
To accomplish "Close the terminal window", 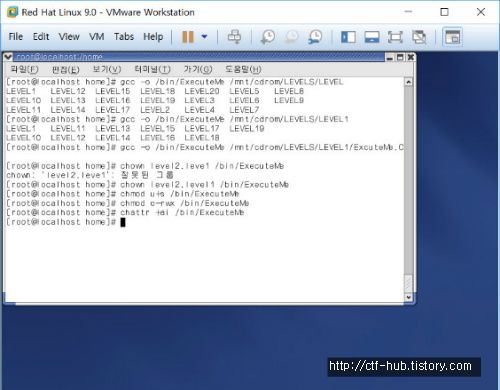I will point(411,57).
